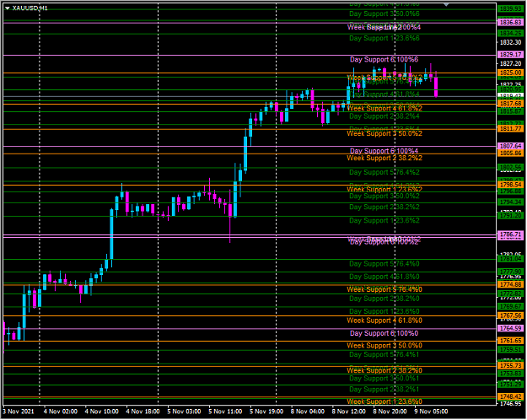
Task: Select the 'Day Support 6 100%0' label
Action: 384,333
